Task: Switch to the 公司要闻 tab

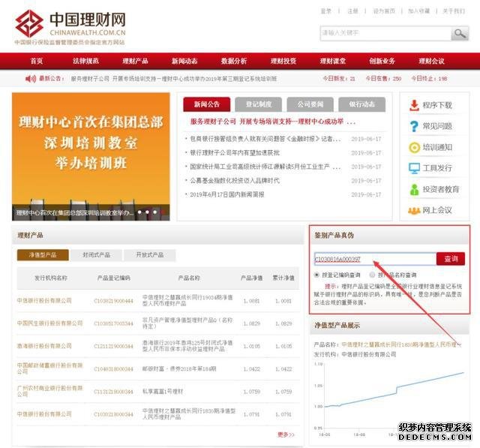Action: (310, 104)
